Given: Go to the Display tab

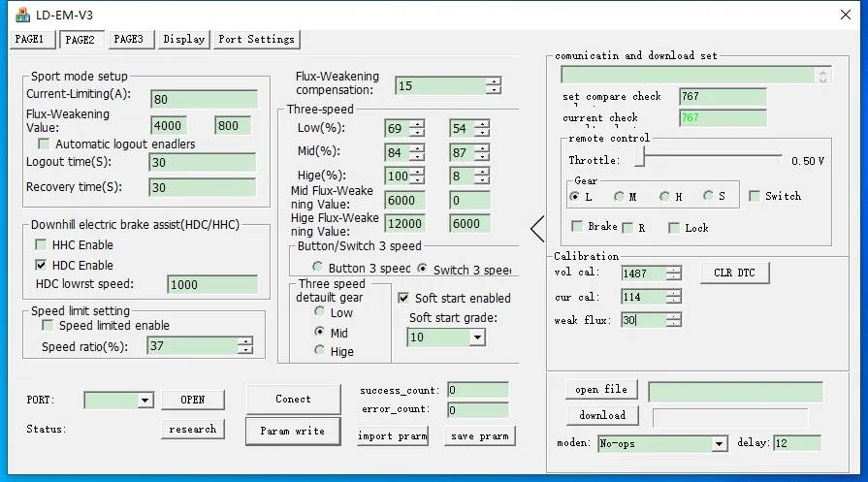Looking at the screenshot, I should (184, 40).
